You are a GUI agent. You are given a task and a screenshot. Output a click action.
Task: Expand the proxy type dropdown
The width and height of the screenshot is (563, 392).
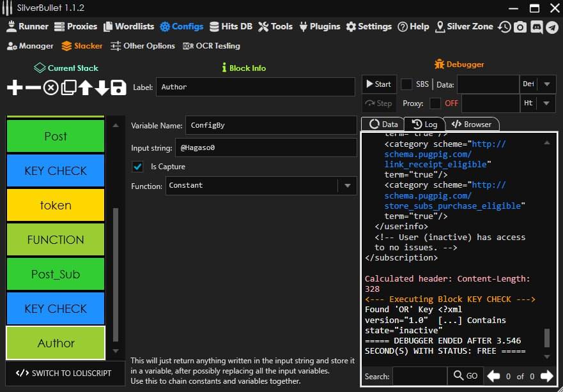click(x=546, y=103)
